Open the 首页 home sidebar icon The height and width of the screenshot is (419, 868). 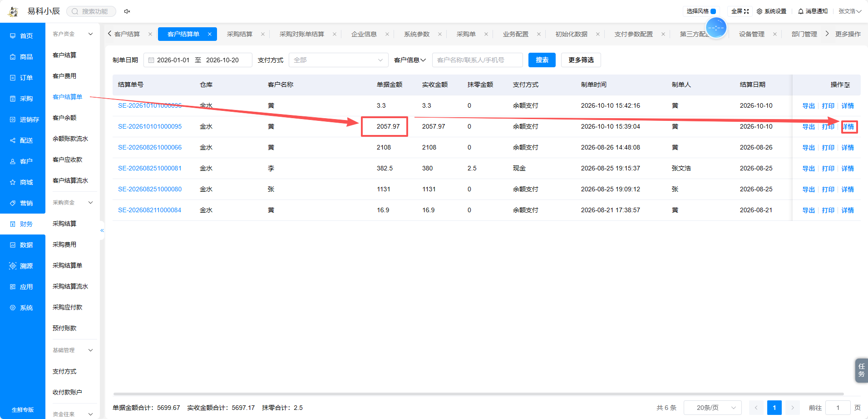click(13, 36)
